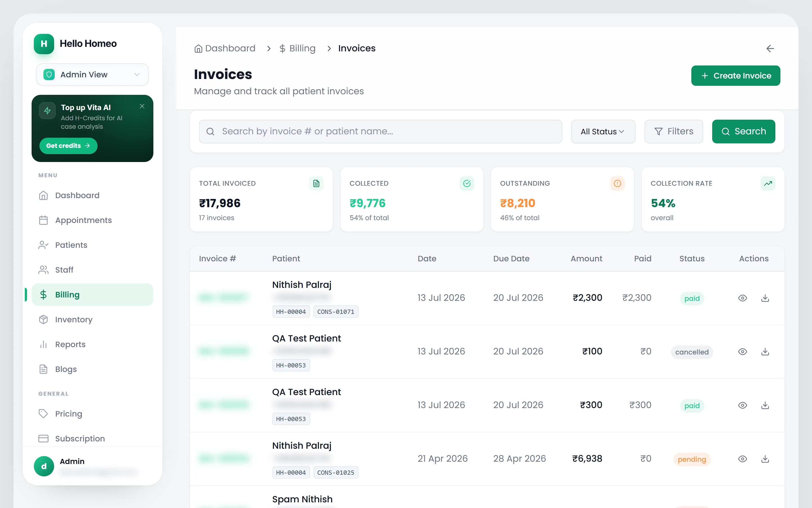Click the ₹8,210 outstanding value
The image size is (812, 508).
[x=517, y=203]
